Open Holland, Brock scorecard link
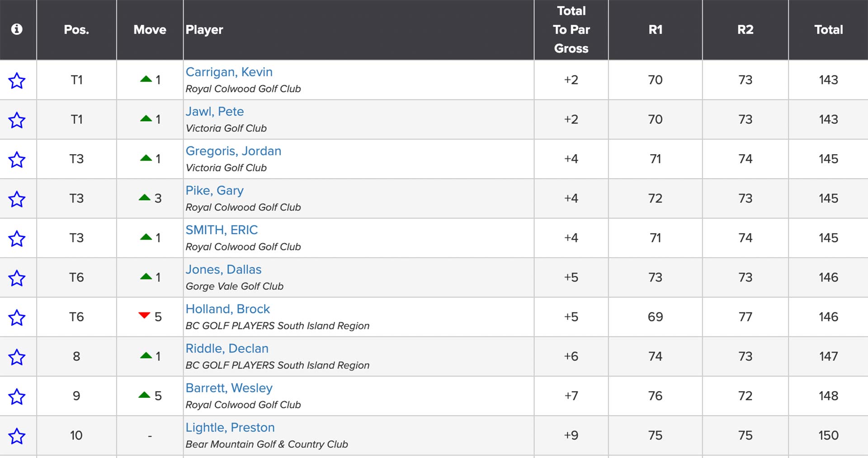The width and height of the screenshot is (868, 458). tap(228, 309)
